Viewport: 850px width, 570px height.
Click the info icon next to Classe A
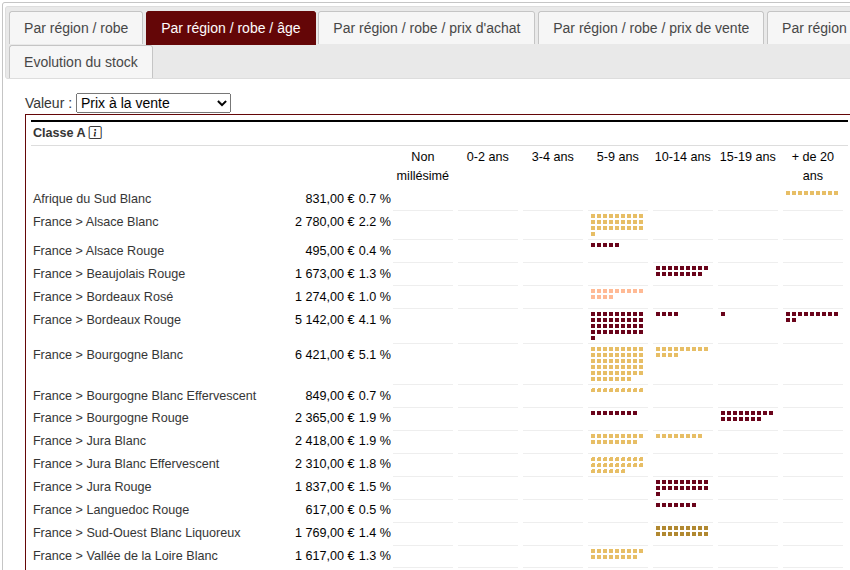tap(95, 133)
